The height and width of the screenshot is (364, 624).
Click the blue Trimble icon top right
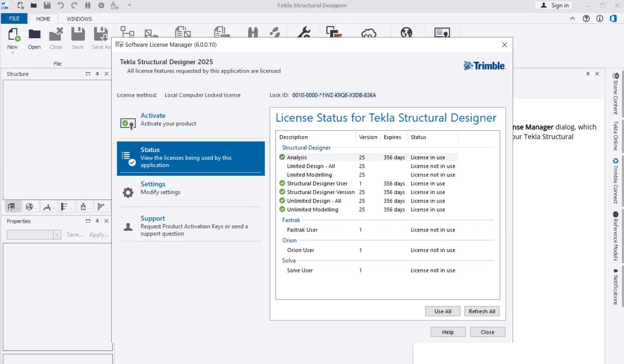pyautogui.click(x=613, y=19)
